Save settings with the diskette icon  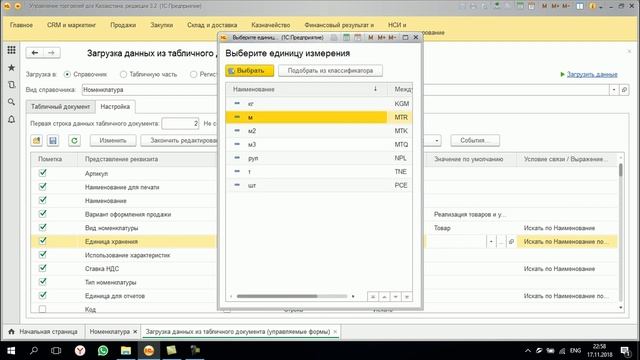(53, 140)
